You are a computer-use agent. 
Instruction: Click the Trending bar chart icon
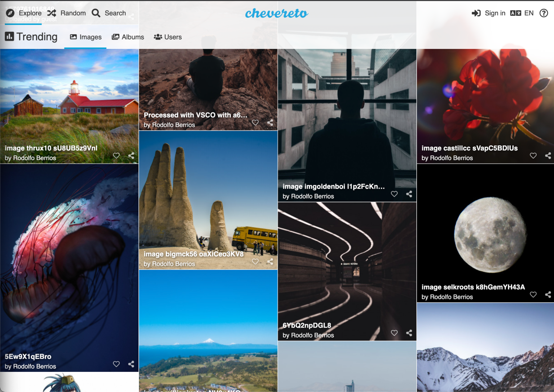tap(10, 36)
